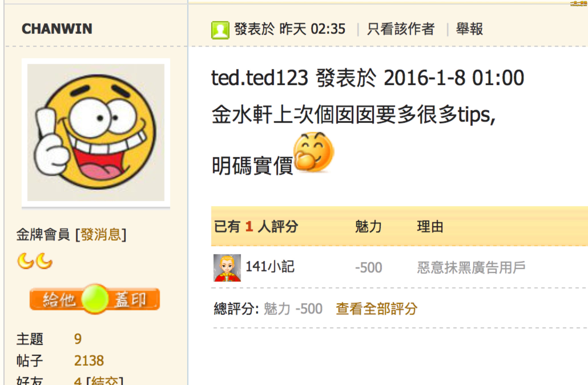Add friend via 結交 link

click(105, 381)
